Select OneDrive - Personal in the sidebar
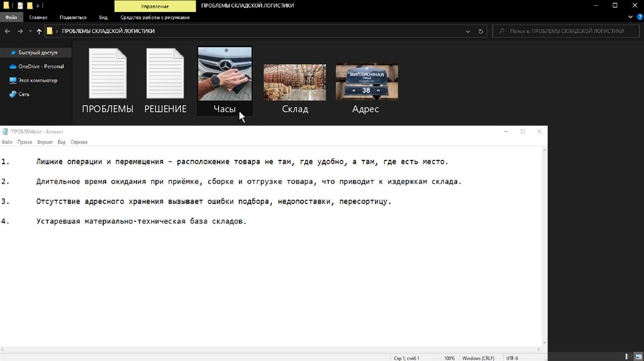 tap(40, 66)
